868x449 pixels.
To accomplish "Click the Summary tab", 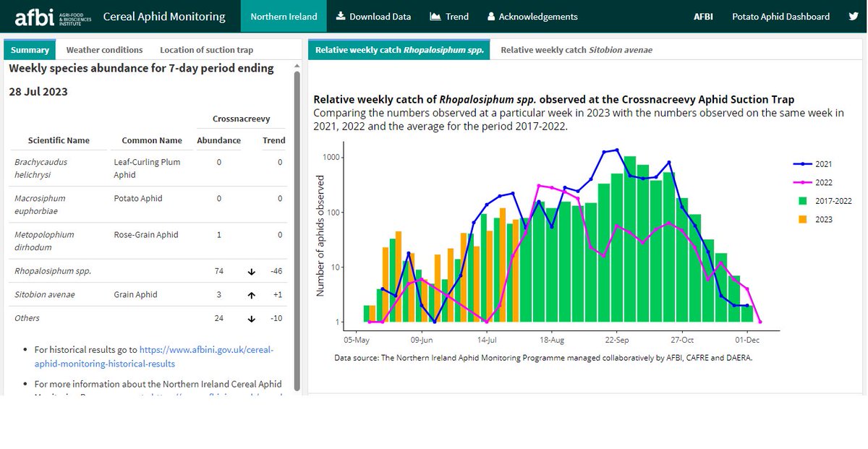I will coord(30,50).
